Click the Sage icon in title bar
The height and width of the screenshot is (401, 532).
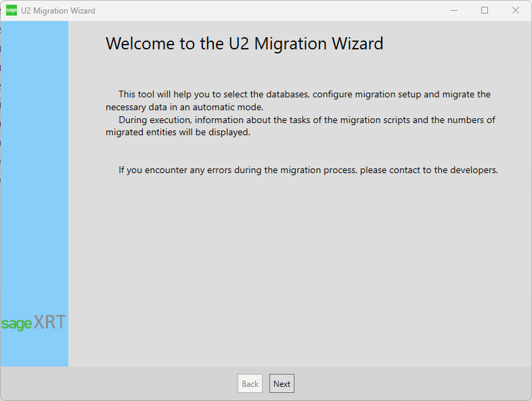(11, 10)
